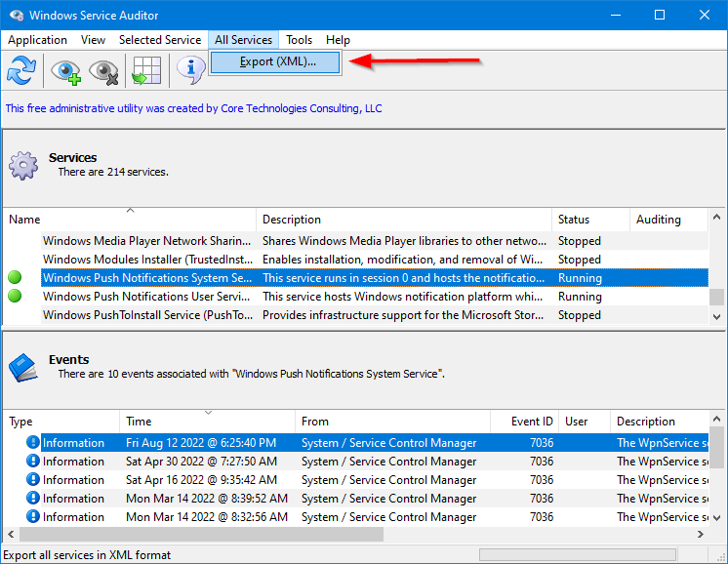Image resolution: width=728 pixels, height=564 pixels.
Task: Click info icon on Apr 16 2022 event
Action: tap(33, 479)
